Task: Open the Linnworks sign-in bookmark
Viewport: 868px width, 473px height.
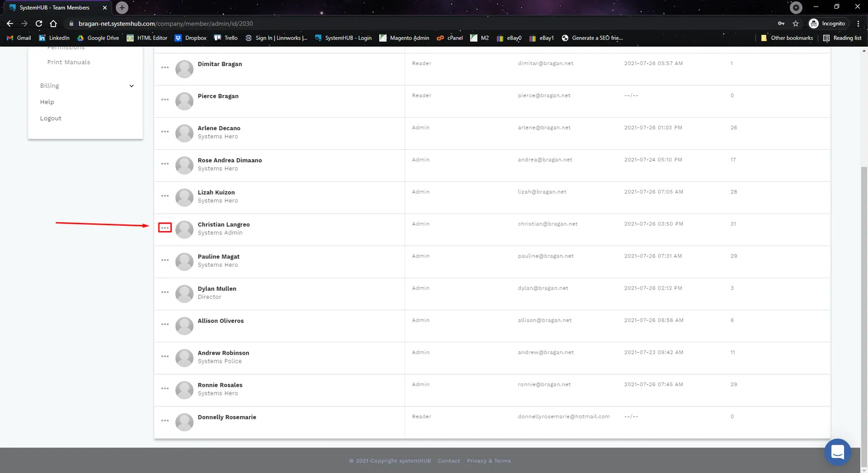Action: pyautogui.click(x=276, y=38)
